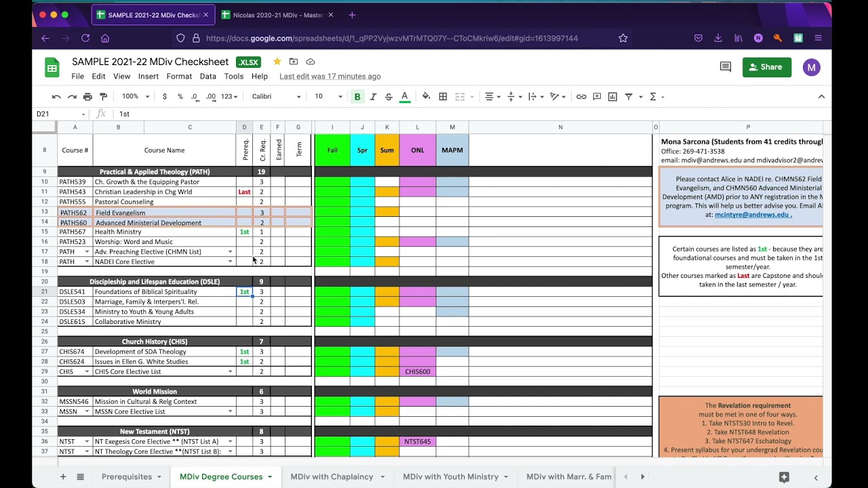This screenshot has height=488, width=868.
Task: Open the File menu
Action: click(x=78, y=77)
